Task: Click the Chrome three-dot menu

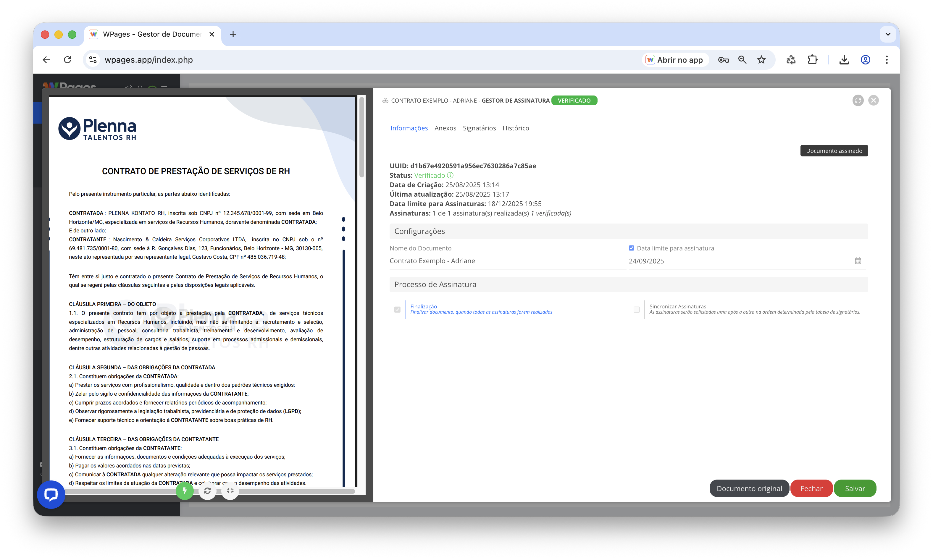Action: pyautogui.click(x=887, y=60)
